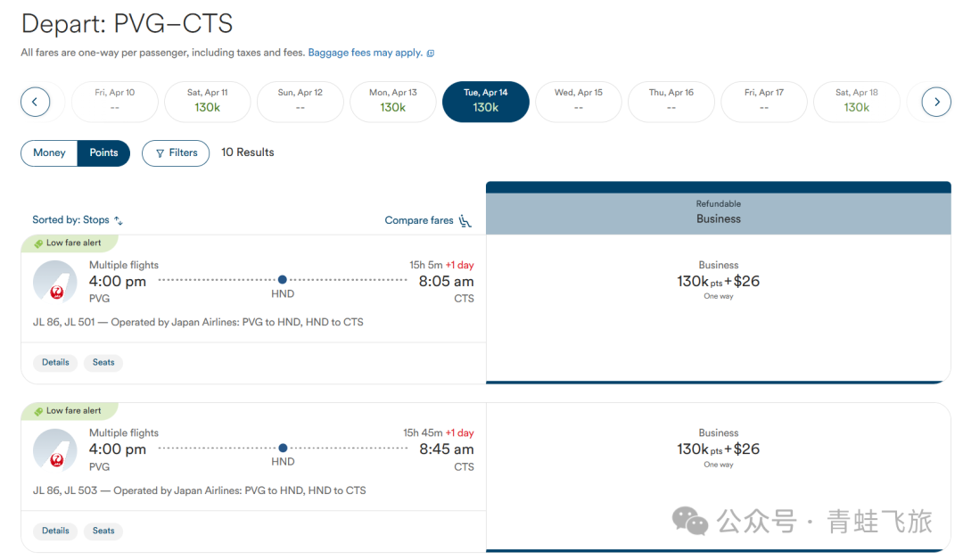The width and height of the screenshot is (963, 560).
Task: Switch fare view to Points
Action: [103, 152]
